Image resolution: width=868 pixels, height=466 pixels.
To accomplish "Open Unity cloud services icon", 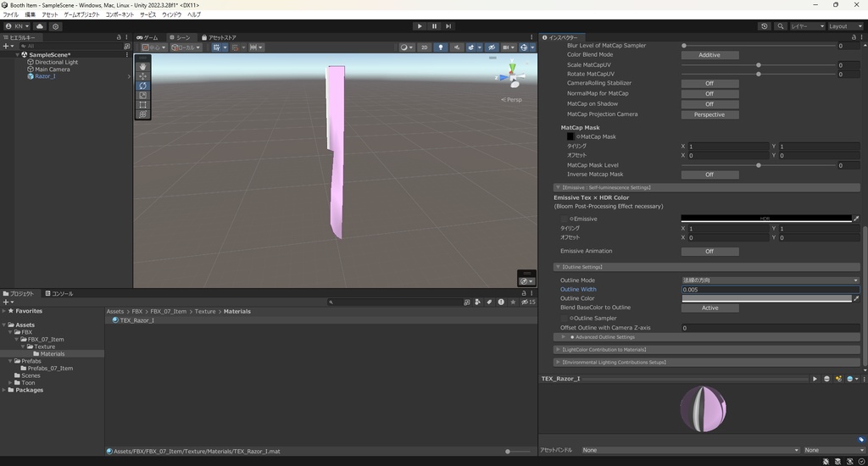I will pos(40,26).
